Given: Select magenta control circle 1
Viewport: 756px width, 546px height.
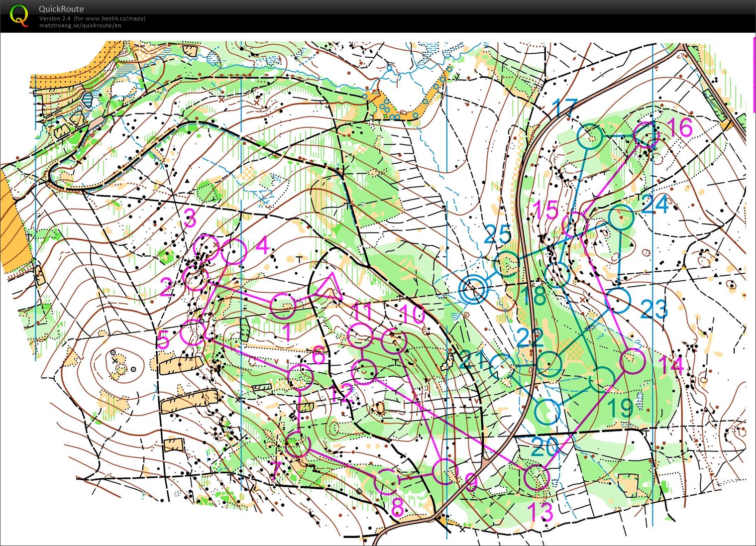Looking at the screenshot, I should pyautogui.click(x=283, y=306).
